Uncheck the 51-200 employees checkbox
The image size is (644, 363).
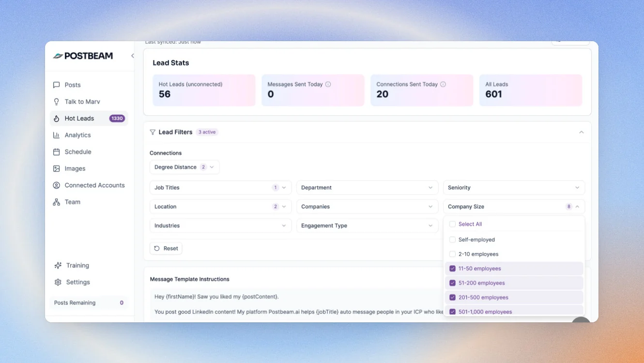coord(452,283)
